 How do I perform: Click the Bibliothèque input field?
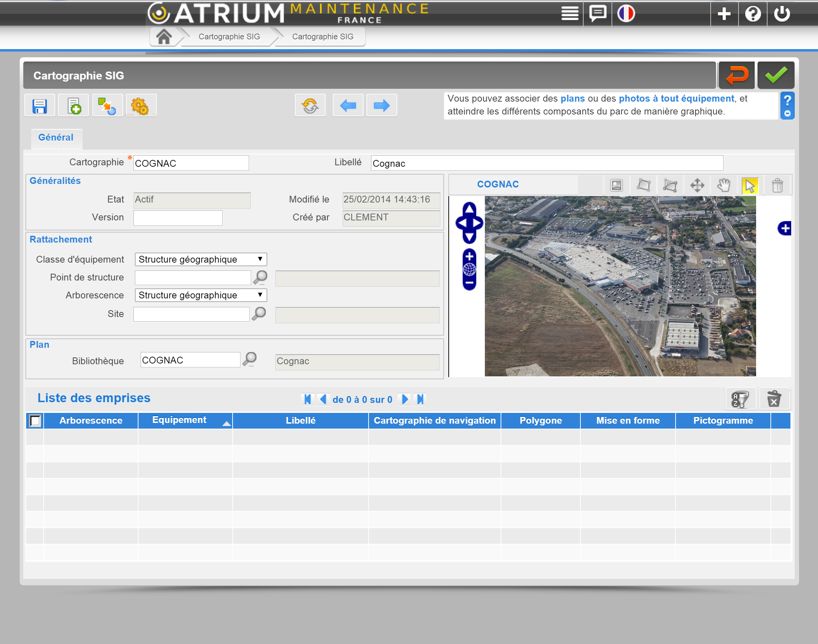click(x=190, y=360)
